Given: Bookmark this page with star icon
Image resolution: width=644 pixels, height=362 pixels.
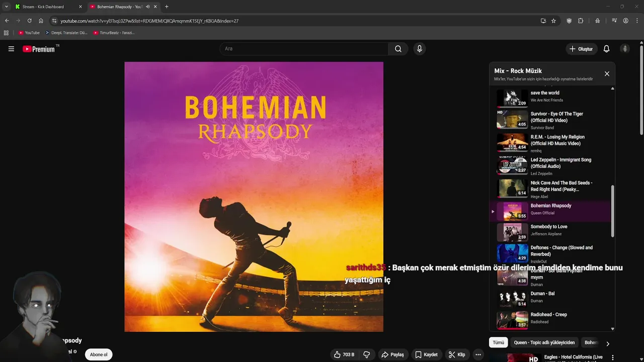Looking at the screenshot, I should (553, 21).
